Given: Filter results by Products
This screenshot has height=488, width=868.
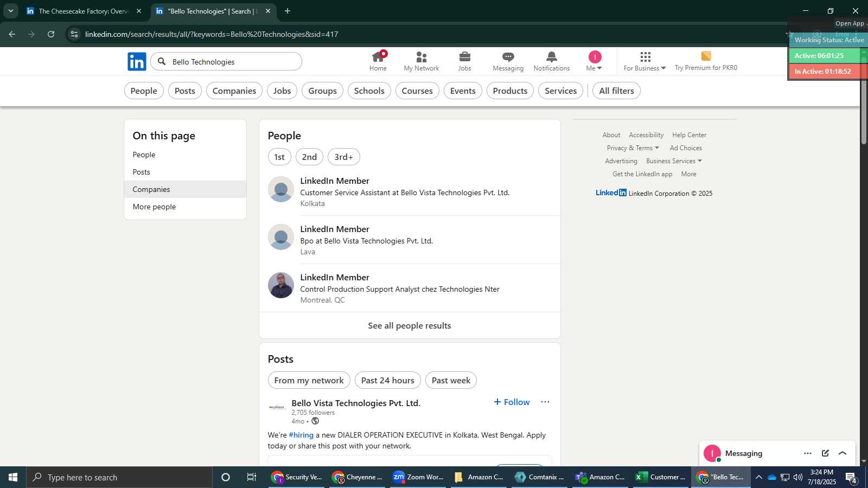Looking at the screenshot, I should pyautogui.click(x=510, y=91).
